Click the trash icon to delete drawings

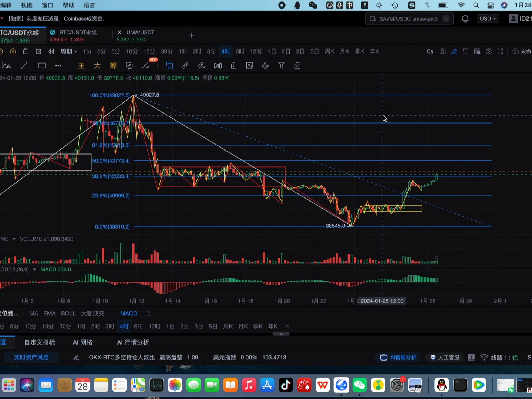click(297, 66)
